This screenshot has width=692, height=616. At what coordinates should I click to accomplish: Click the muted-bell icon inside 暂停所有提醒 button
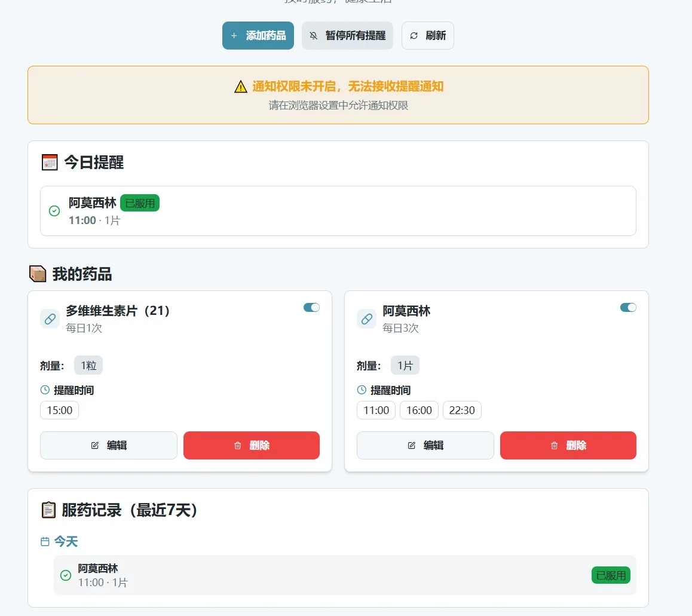[313, 35]
